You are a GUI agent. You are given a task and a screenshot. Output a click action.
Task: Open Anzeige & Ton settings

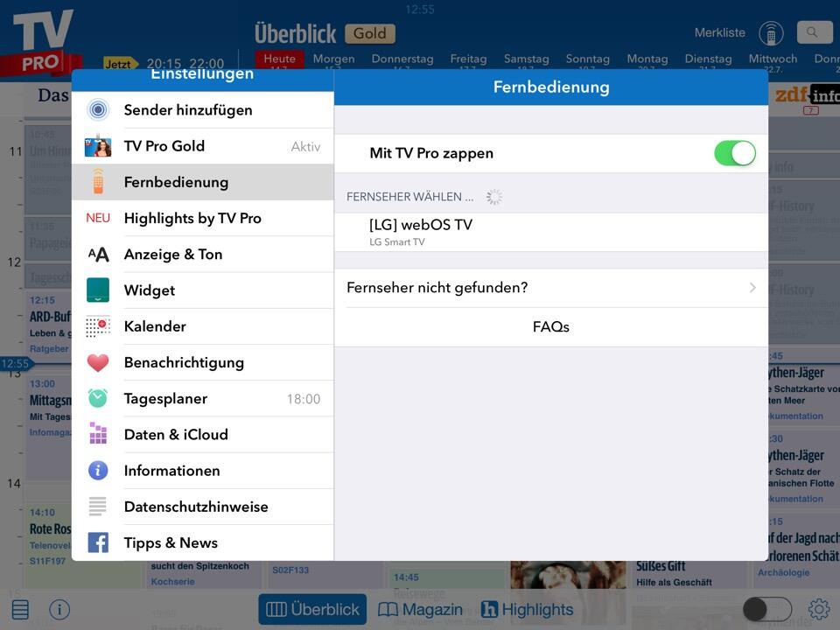pos(202,254)
